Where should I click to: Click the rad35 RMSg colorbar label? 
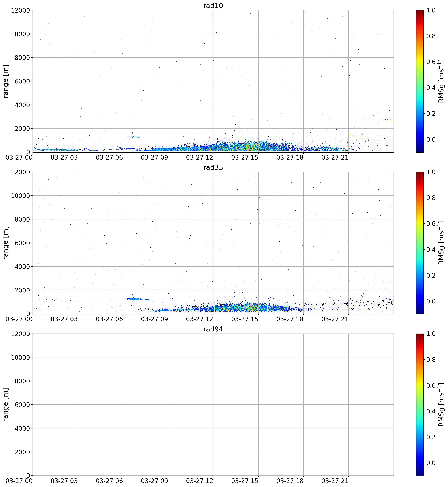441,243
